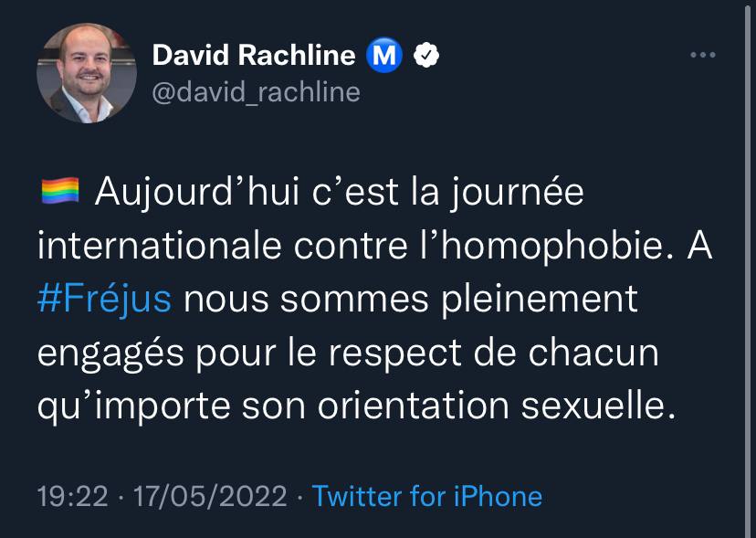Click the rainbow flag emoji
Screen dimensions: 756x538
(x=60, y=192)
